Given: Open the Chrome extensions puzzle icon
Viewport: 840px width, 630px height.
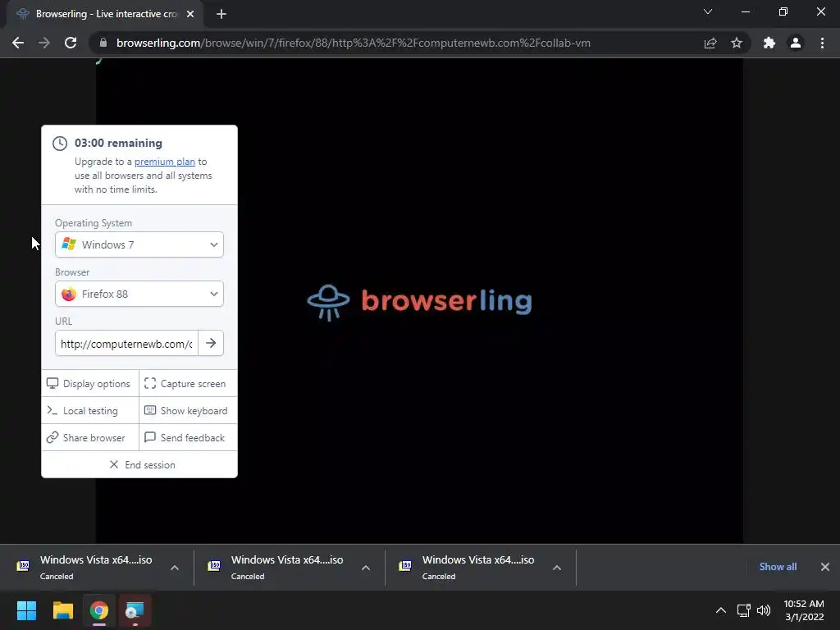Looking at the screenshot, I should [769, 43].
